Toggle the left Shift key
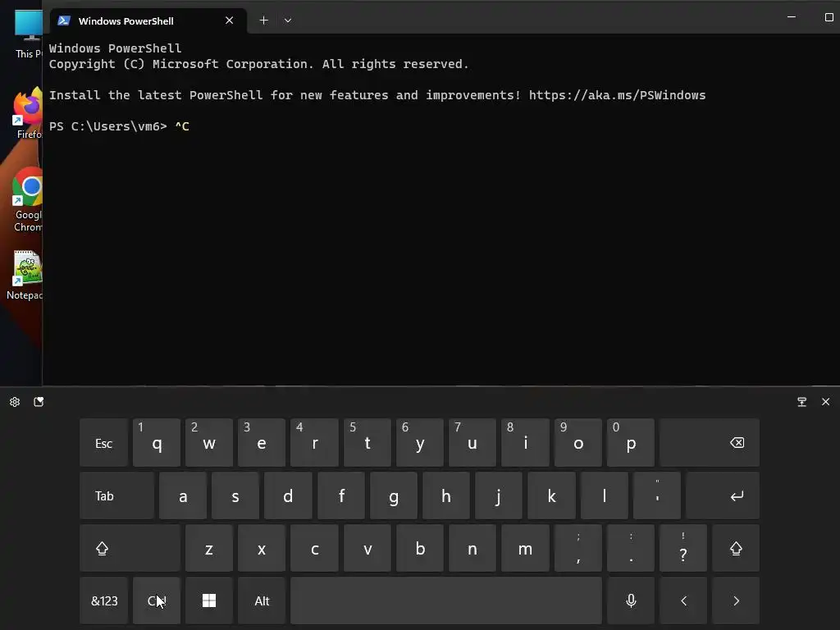 [130, 548]
